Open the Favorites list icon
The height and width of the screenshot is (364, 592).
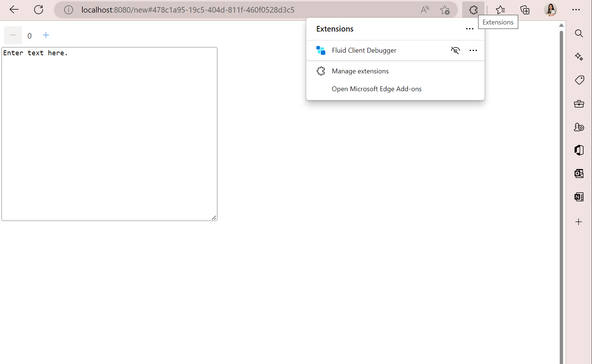[x=500, y=10]
